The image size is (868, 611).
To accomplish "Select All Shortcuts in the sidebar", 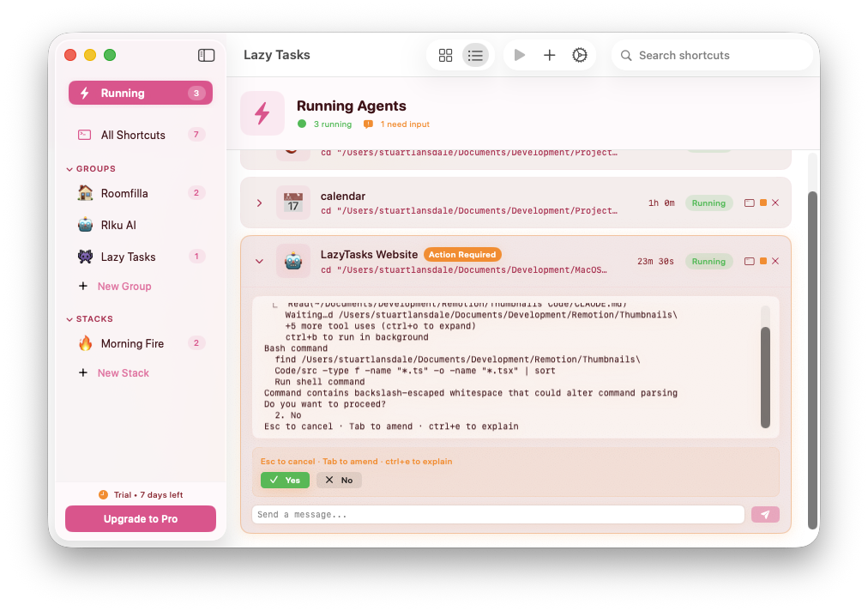I will pos(131,135).
